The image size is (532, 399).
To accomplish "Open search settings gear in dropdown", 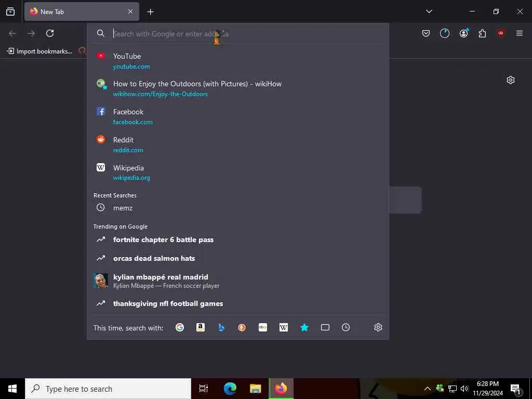I will coord(378,327).
